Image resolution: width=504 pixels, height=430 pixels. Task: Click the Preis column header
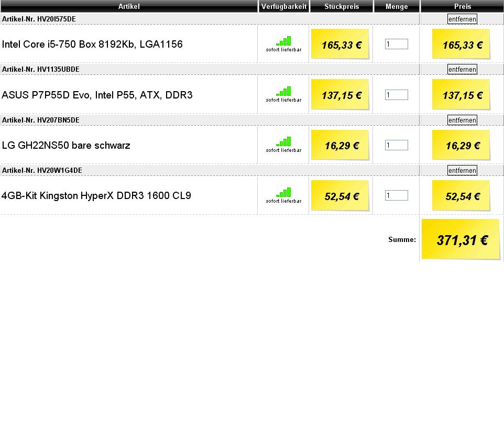(462, 6)
